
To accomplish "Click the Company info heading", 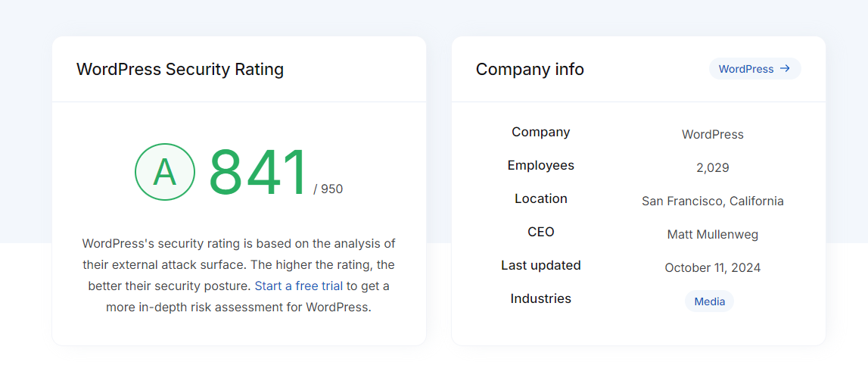I will click(x=530, y=70).
